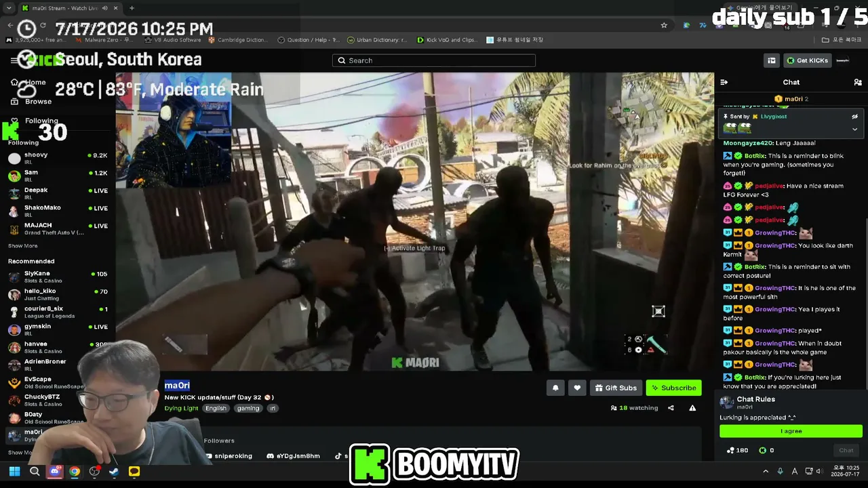Open Discord from the taskbar
868x488 pixels.
tap(55, 472)
